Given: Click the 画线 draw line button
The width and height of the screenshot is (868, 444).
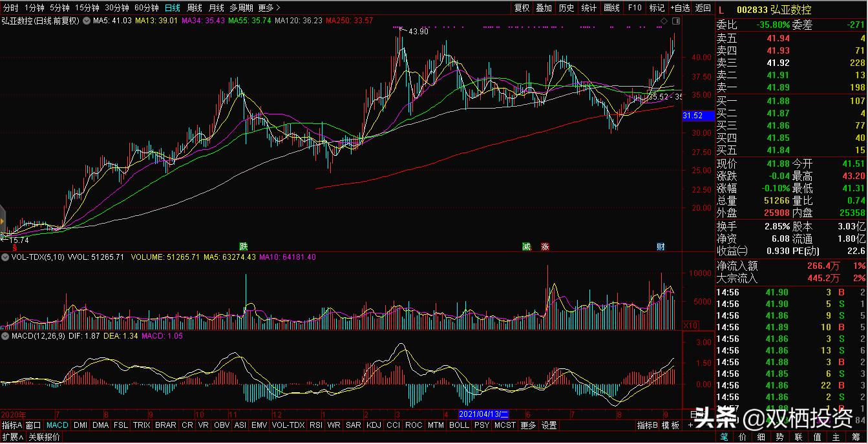Looking at the screenshot, I should click(611, 8).
